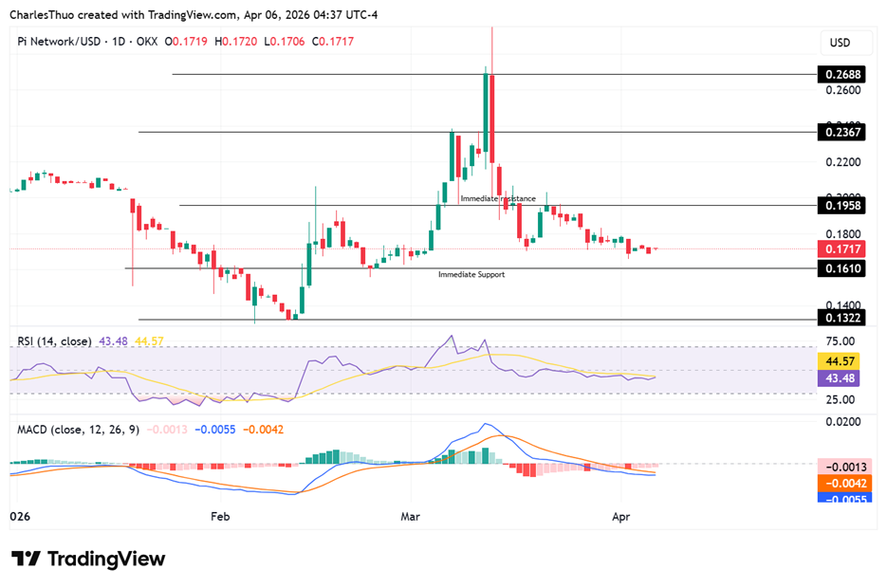
Task: Click the TradingView logo at bottom left
Action: click(85, 559)
